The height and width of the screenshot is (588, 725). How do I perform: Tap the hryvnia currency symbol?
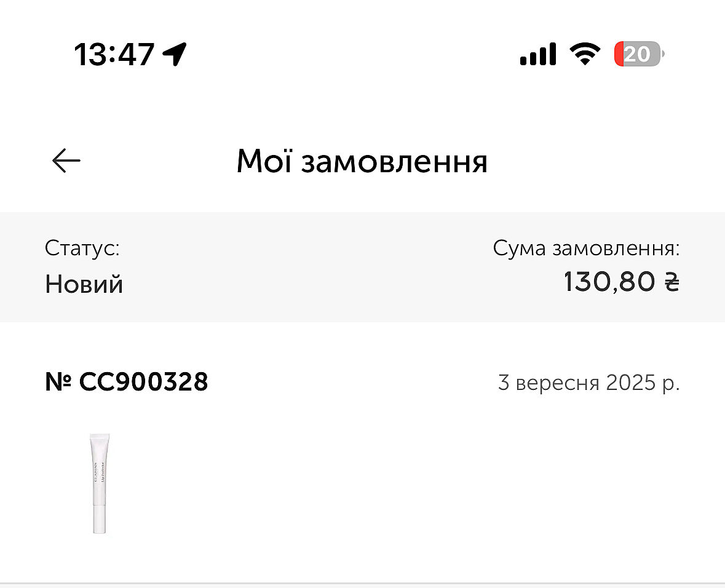[672, 282]
